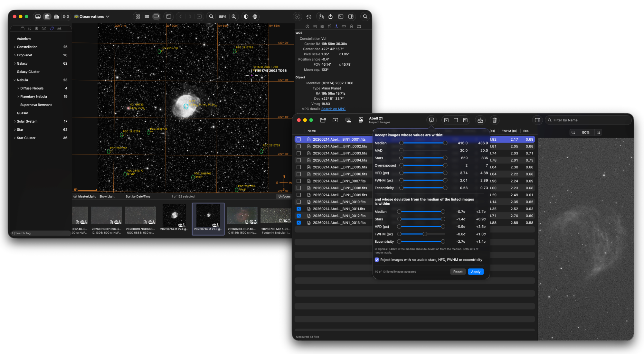This screenshot has width=644, height=354.
Task: Sort the file list by Name column header
Action: (x=311, y=131)
